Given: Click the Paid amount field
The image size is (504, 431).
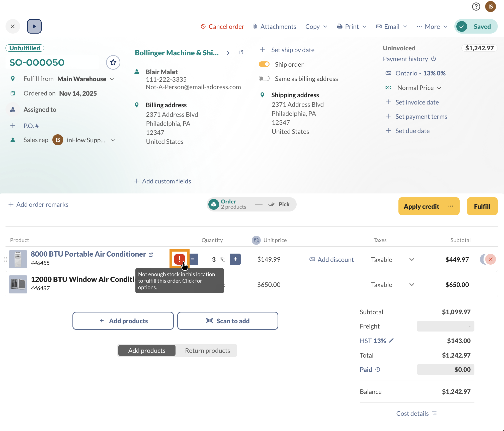Looking at the screenshot, I should click(445, 370).
